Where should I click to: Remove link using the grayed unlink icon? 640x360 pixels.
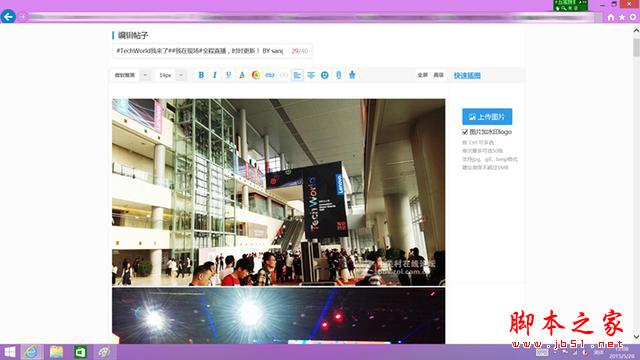point(284,75)
